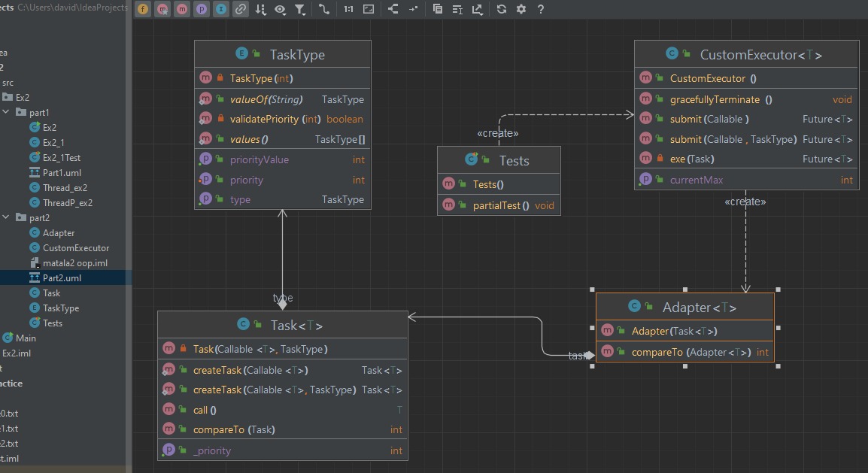
Task: Click the Apply Current Layout icon
Action: pos(393,10)
